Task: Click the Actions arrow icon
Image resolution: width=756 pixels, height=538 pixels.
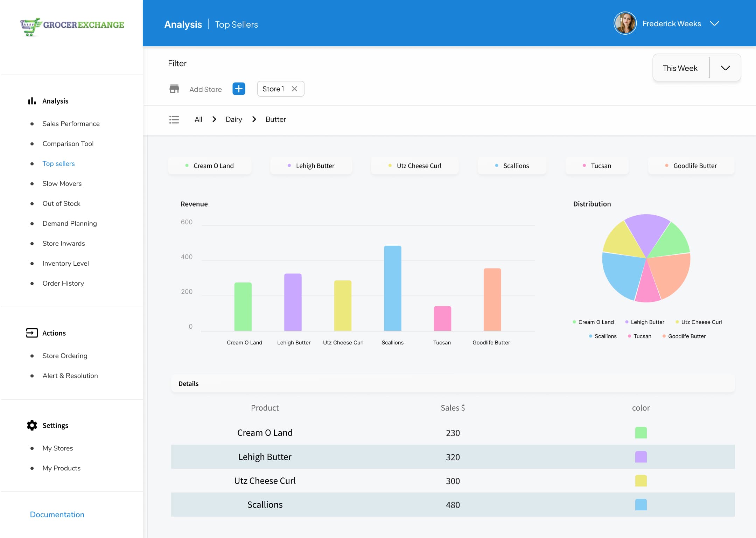Action: pos(32,333)
